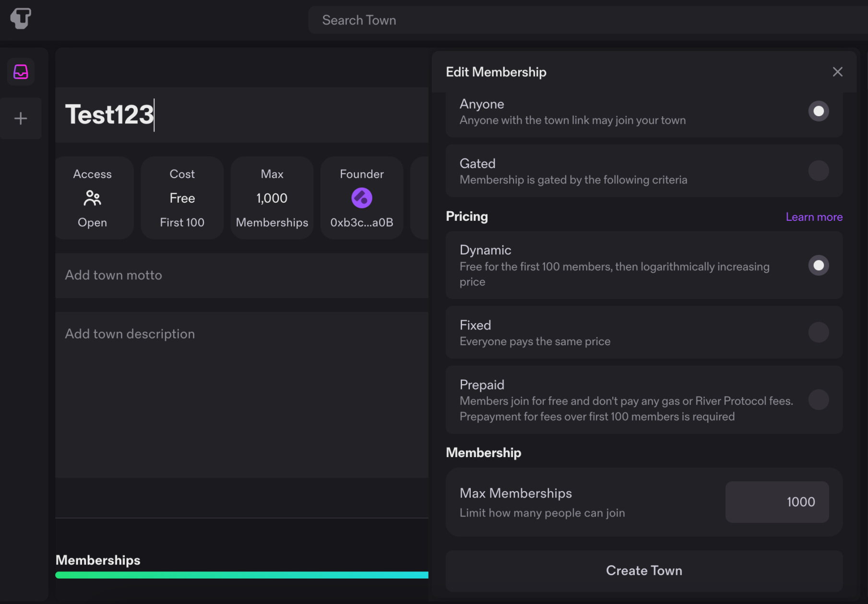Choose Dynamic pricing radio button
This screenshot has width=868, height=604.
[818, 266]
